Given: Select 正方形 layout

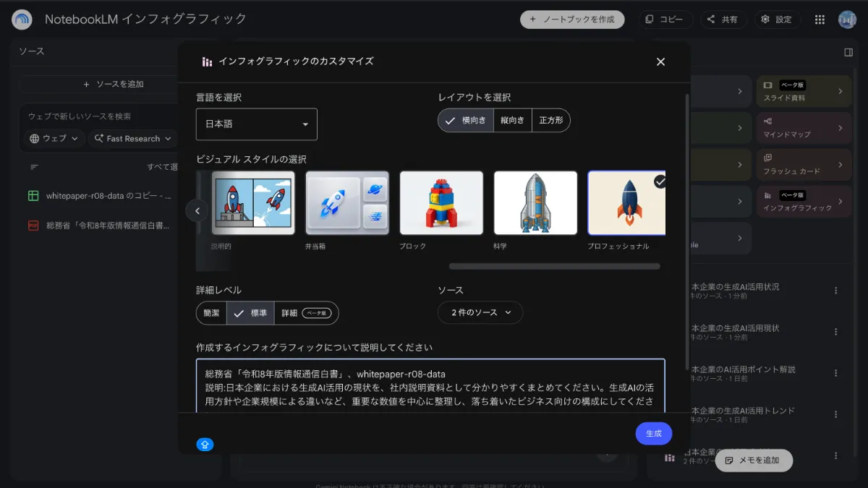Looking at the screenshot, I should (551, 120).
